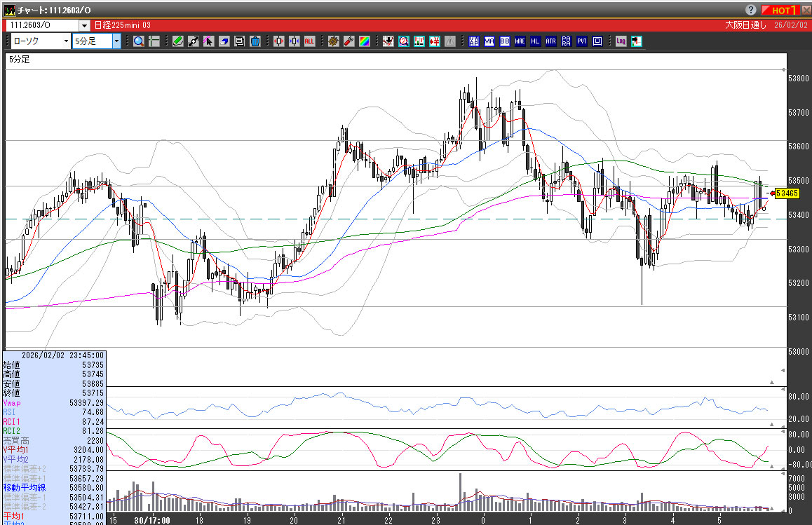Toggle the Log scale button
This screenshot has width=812, height=525.
[621, 41]
